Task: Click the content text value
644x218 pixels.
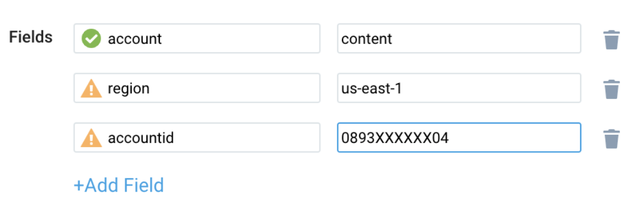Action: (366, 39)
